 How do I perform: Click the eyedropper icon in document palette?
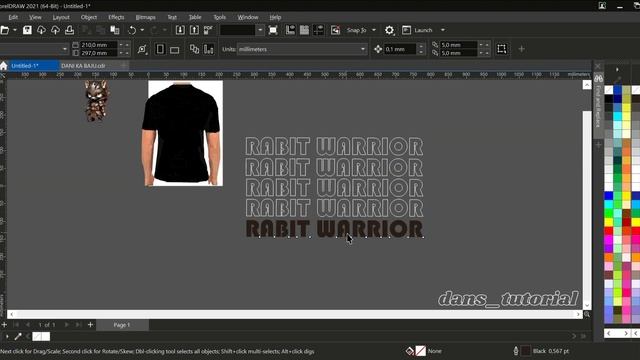point(18,336)
